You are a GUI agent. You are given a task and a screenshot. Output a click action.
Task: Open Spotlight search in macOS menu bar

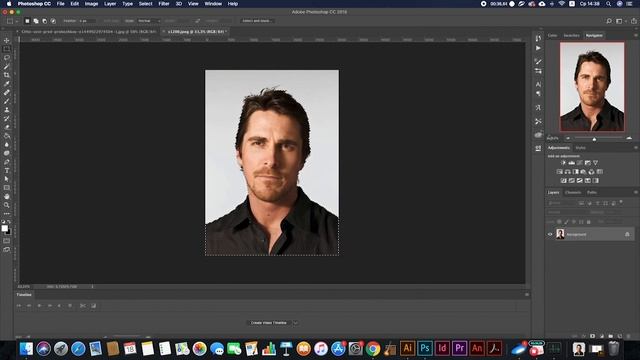click(x=609, y=4)
